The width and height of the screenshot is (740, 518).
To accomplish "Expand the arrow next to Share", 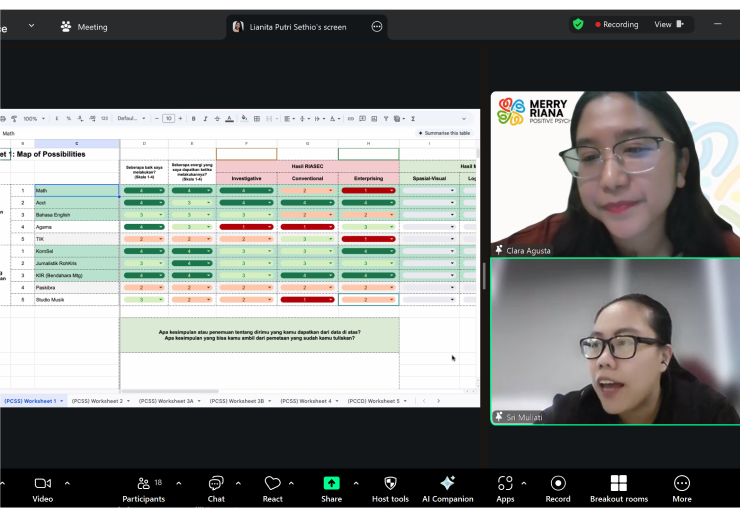I will click(x=356, y=483).
